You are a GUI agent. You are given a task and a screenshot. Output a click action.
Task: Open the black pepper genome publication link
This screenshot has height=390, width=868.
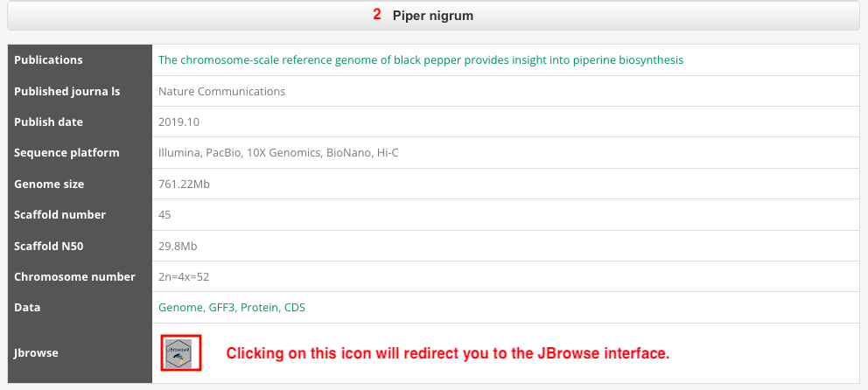421,59
